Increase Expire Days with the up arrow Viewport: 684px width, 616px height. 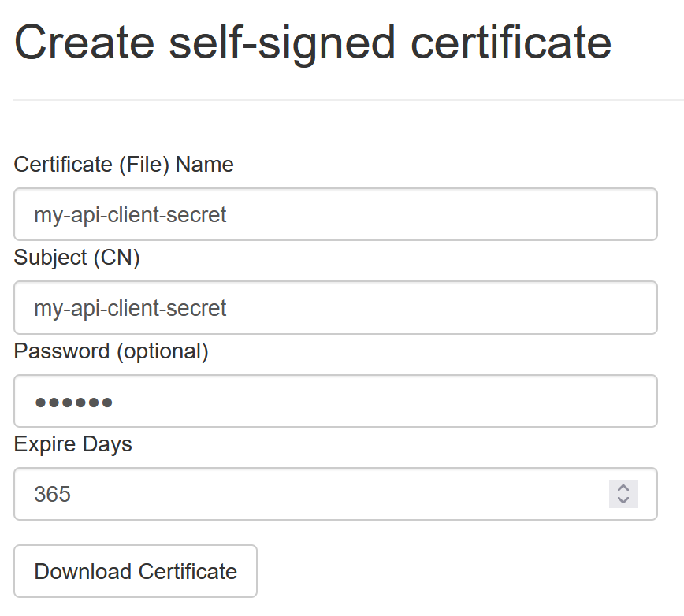coord(623,488)
